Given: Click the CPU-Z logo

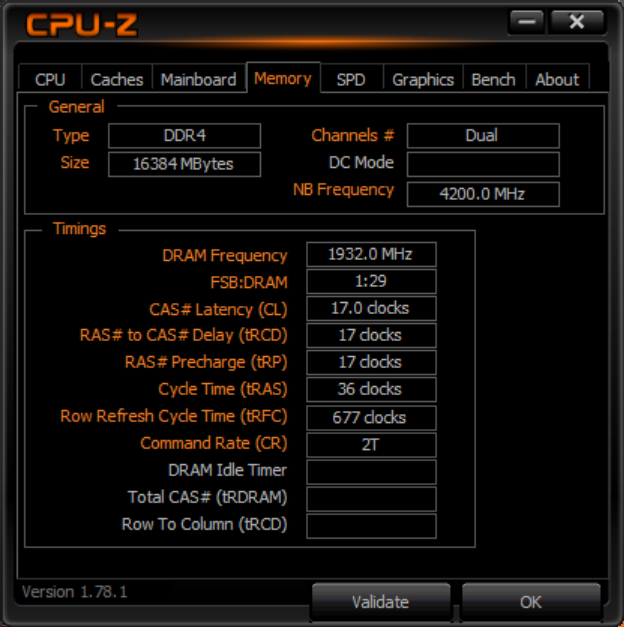Looking at the screenshot, I should [82, 25].
